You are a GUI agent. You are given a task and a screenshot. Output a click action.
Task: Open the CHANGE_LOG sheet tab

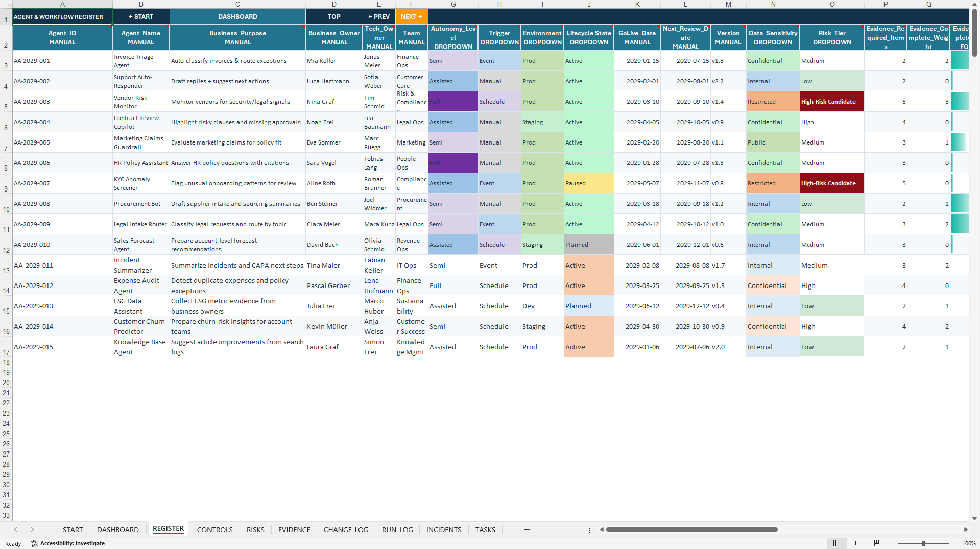[x=346, y=530]
